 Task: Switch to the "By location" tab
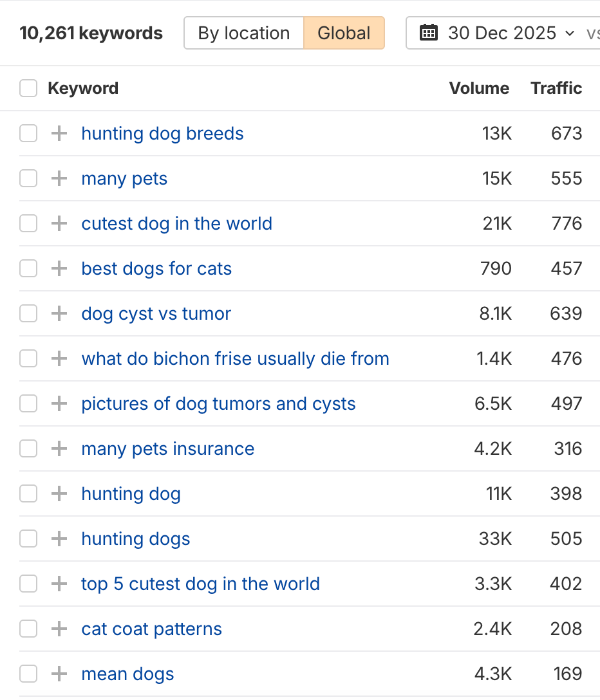tap(243, 33)
